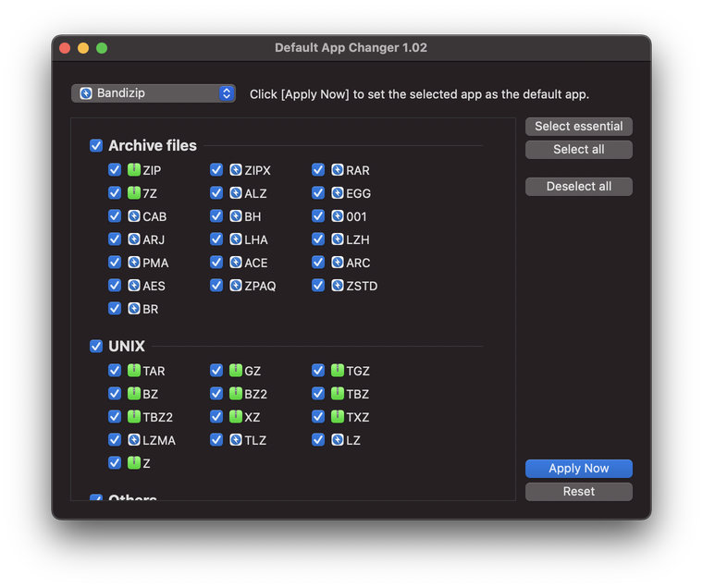Click the green archive icon next to 7Z

tap(133, 192)
